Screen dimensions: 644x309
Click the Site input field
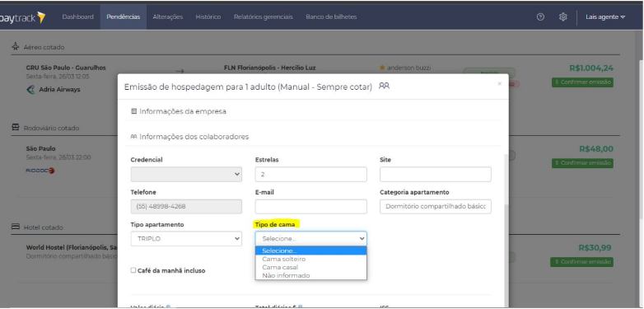point(436,174)
